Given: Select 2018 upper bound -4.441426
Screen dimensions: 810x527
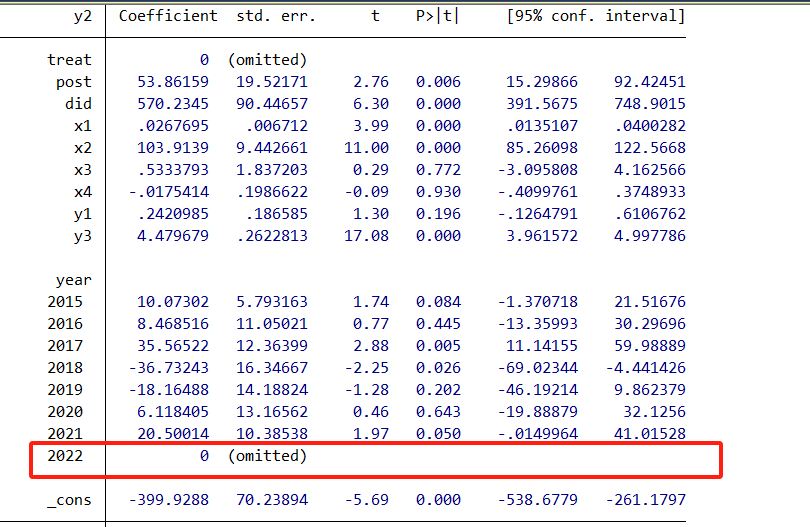Looking at the screenshot, I should [646, 368].
